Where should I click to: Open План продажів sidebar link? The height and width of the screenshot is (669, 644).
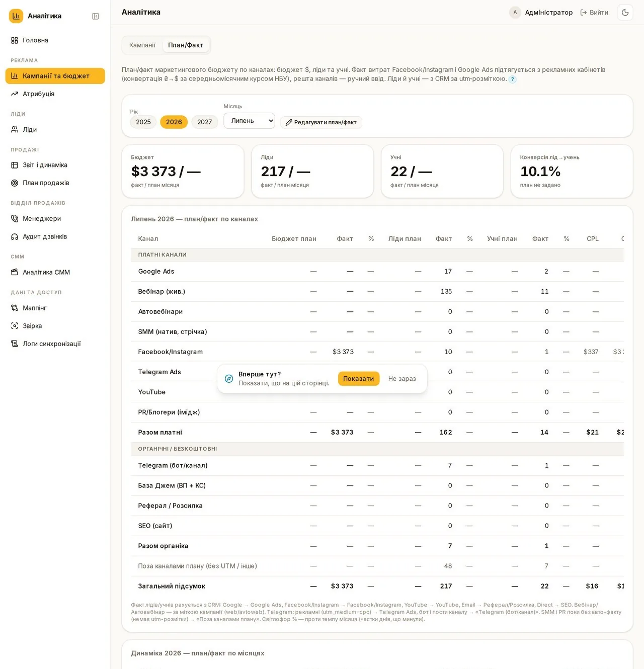[55, 183]
